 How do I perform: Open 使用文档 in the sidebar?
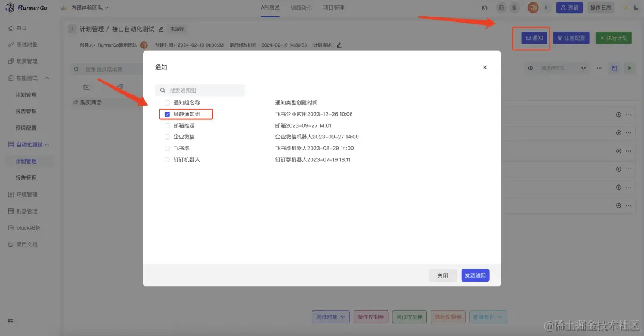click(27, 244)
